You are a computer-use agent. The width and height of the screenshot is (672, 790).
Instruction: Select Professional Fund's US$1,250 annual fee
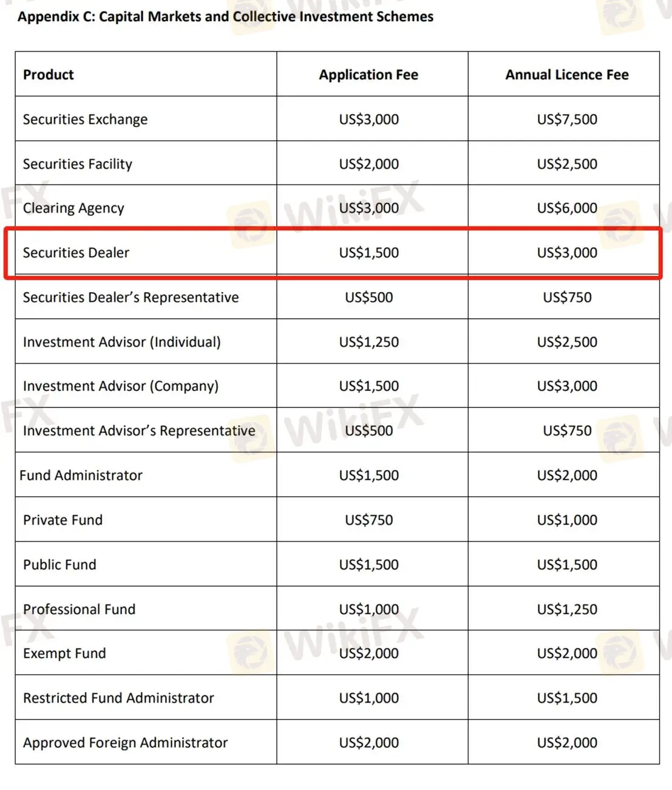567,609
